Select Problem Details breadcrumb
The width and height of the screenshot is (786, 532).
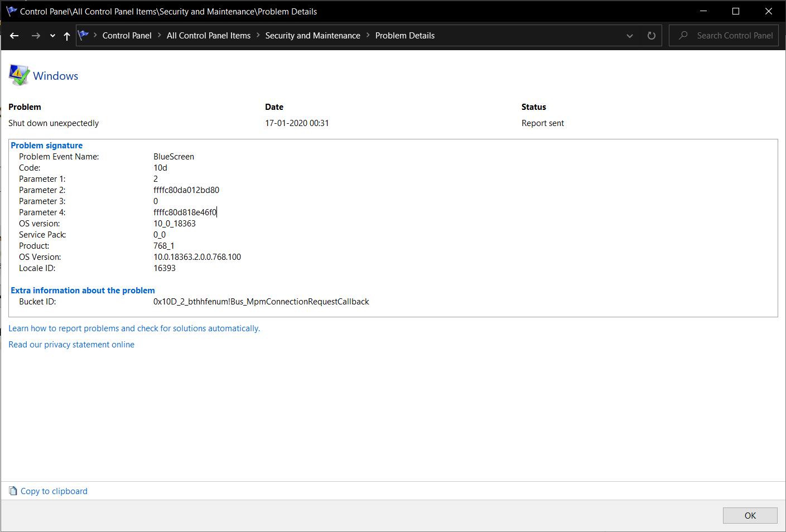click(x=405, y=35)
